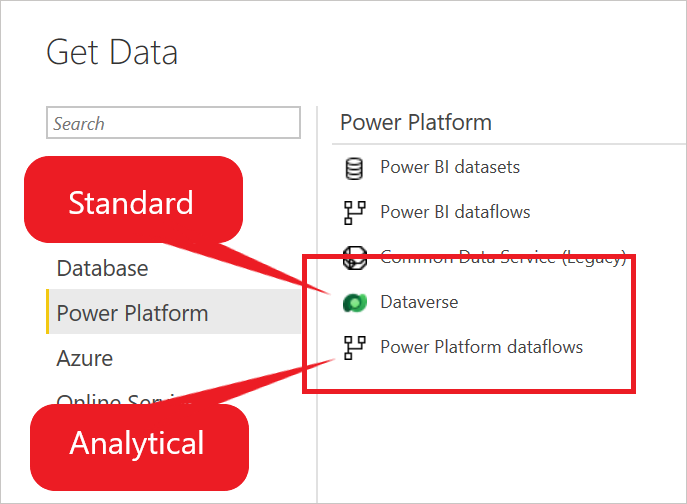
Task: Click the green Dataverse icon
Action: [354, 303]
